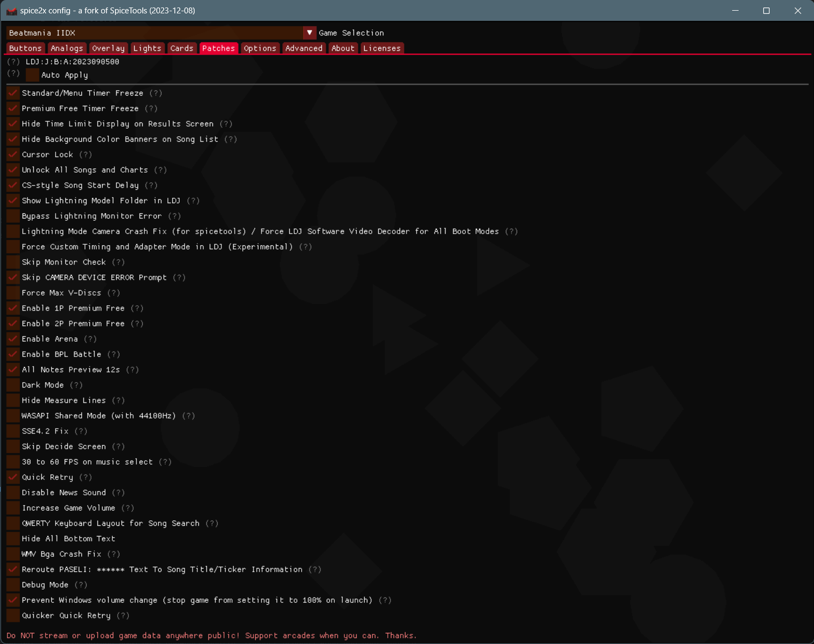Uncheck the Quick Retry checkbox

point(13,477)
